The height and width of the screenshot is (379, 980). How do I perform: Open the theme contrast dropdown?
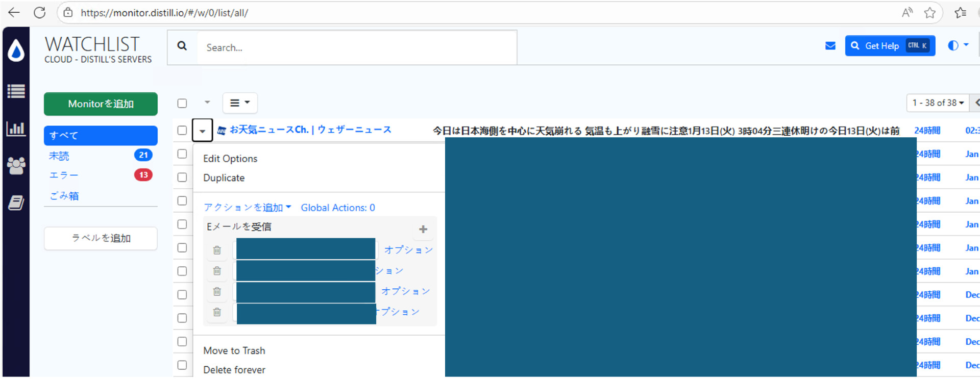click(958, 46)
